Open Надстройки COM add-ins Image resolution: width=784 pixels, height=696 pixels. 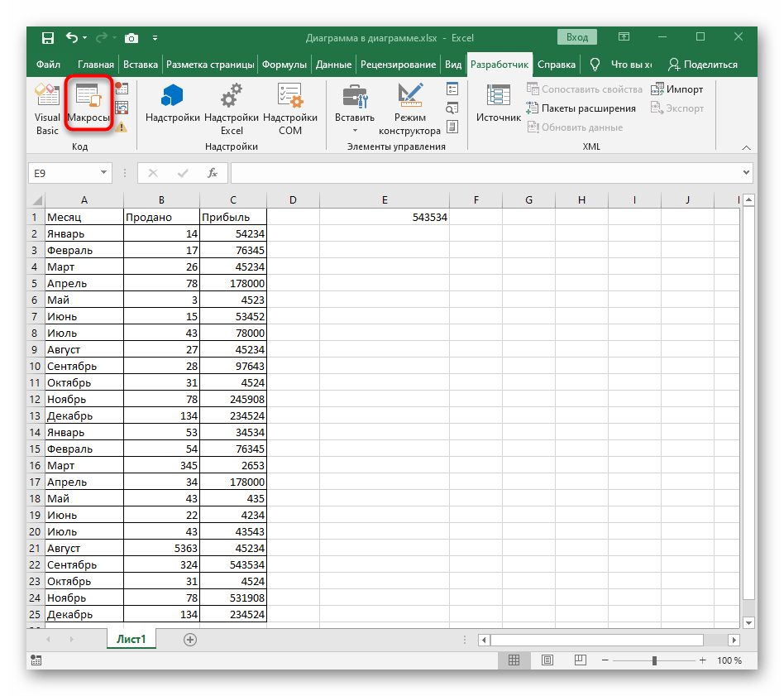[290, 109]
